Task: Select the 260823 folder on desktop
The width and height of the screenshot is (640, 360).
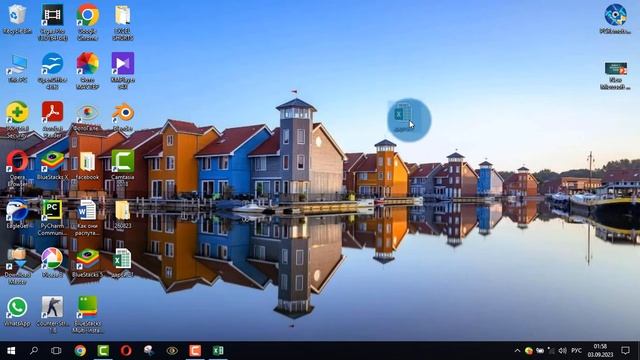Action: pos(122,214)
